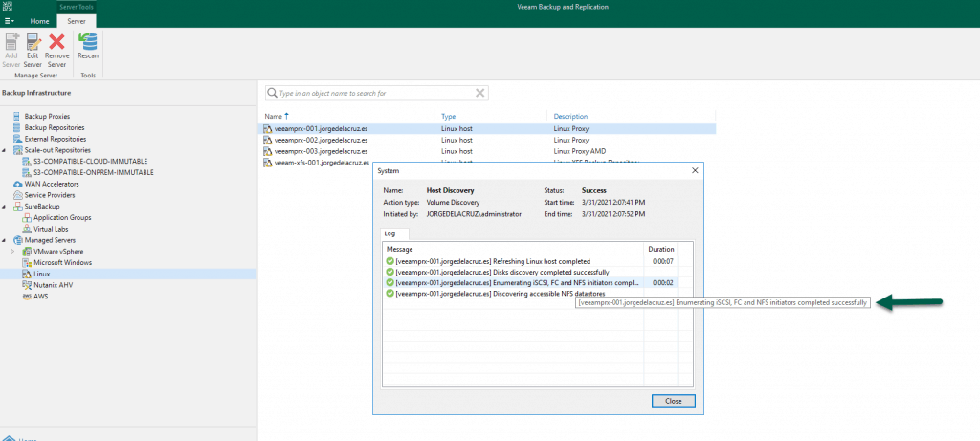Click the Nutanix AHV icon

click(x=27, y=285)
